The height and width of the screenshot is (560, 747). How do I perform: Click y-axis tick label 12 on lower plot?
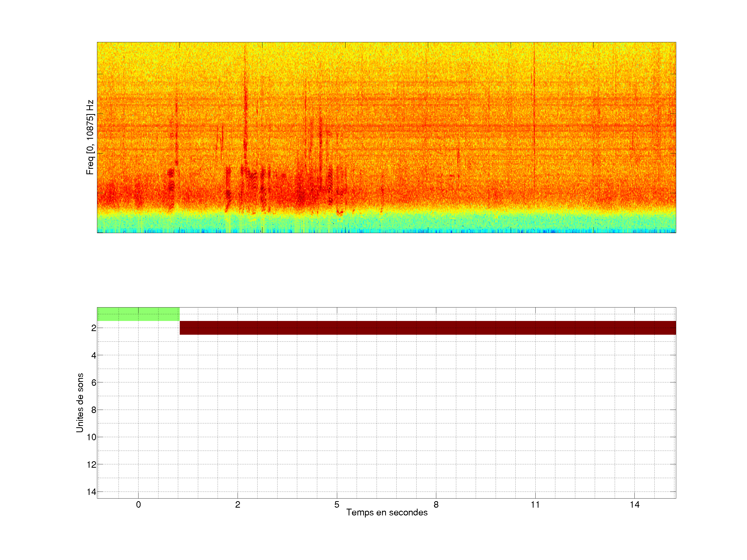click(92, 465)
